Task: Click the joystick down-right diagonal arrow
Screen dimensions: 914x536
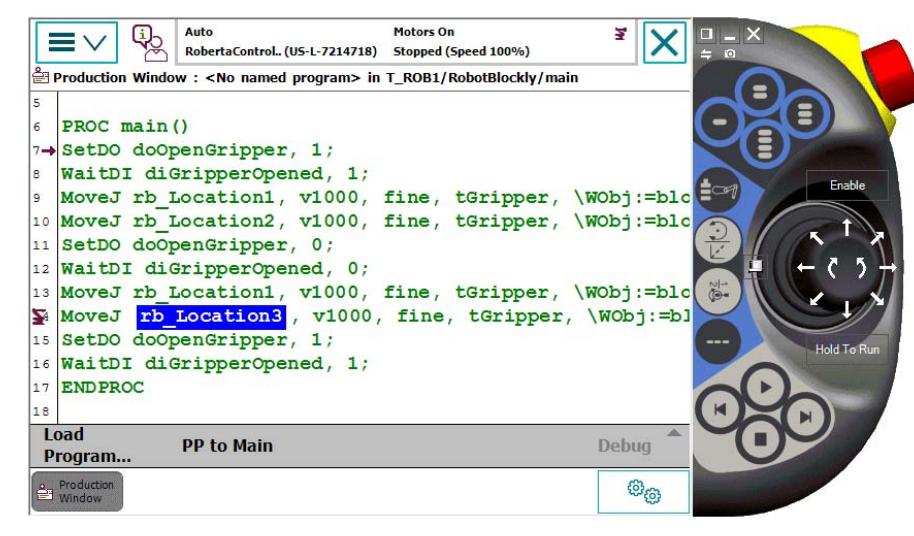Action: (877, 299)
